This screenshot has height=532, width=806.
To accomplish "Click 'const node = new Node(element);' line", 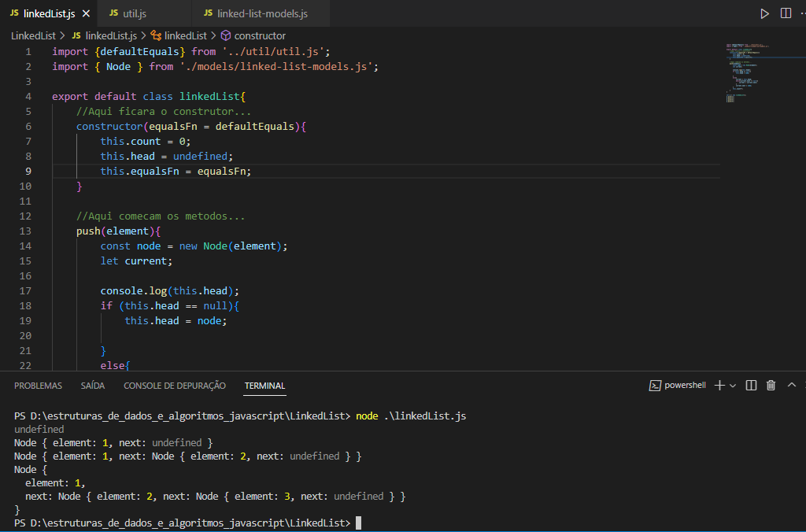I will (194, 246).
